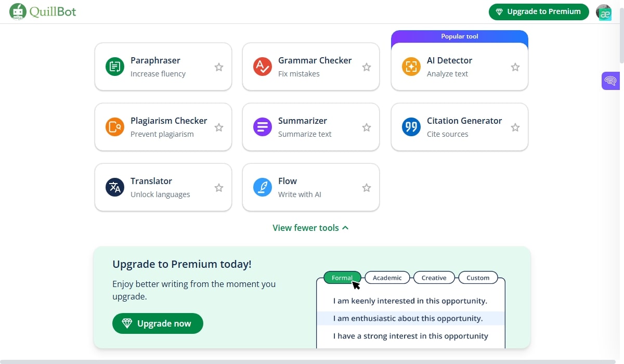Screen dimensions: 624x364
Task: Open the Translator icon
Action: (x=115, y=187)
